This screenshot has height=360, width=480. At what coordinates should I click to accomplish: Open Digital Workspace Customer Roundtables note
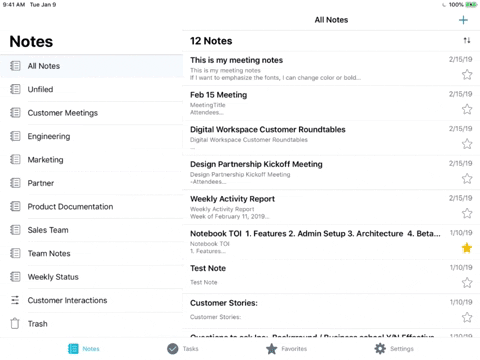331,138
